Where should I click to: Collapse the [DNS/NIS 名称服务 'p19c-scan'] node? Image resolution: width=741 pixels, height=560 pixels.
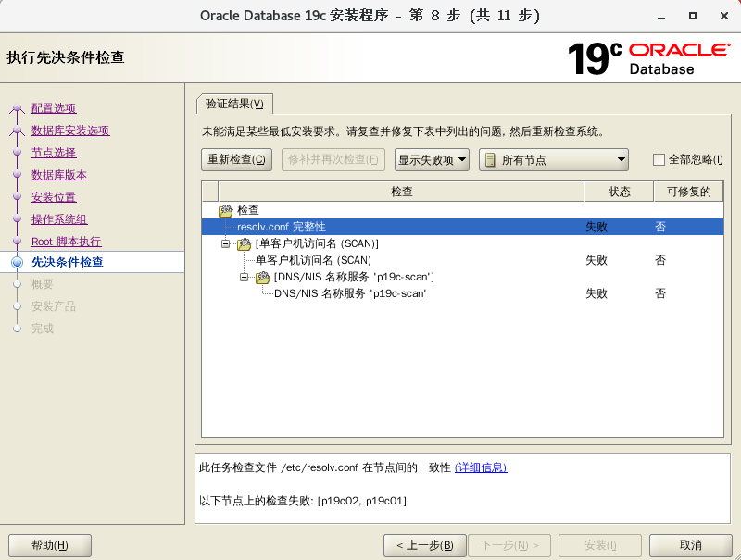(x=244, y=277)
